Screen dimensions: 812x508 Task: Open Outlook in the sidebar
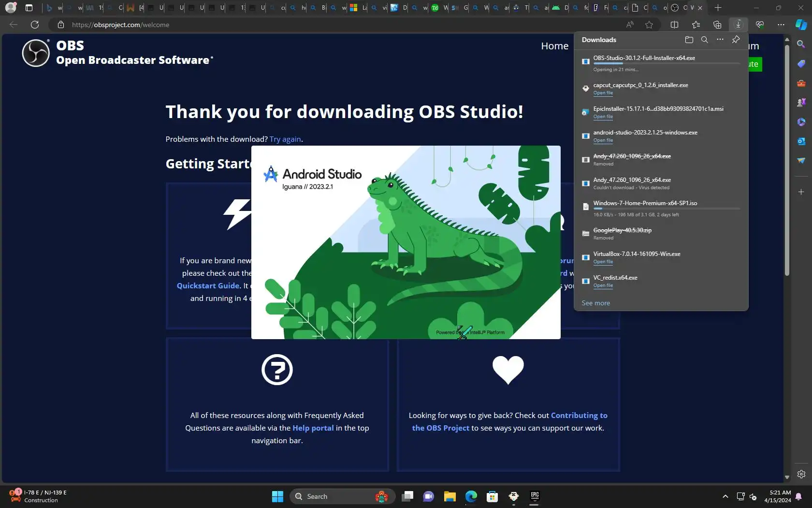[x=801, y=141]
